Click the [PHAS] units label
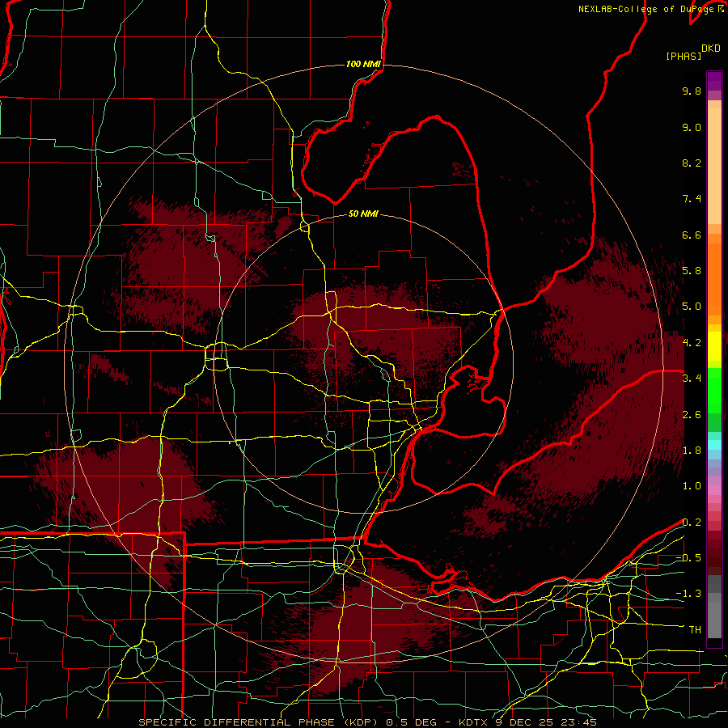Image resolution: width=728 pixels, height=728 pixels. point(684,56)
